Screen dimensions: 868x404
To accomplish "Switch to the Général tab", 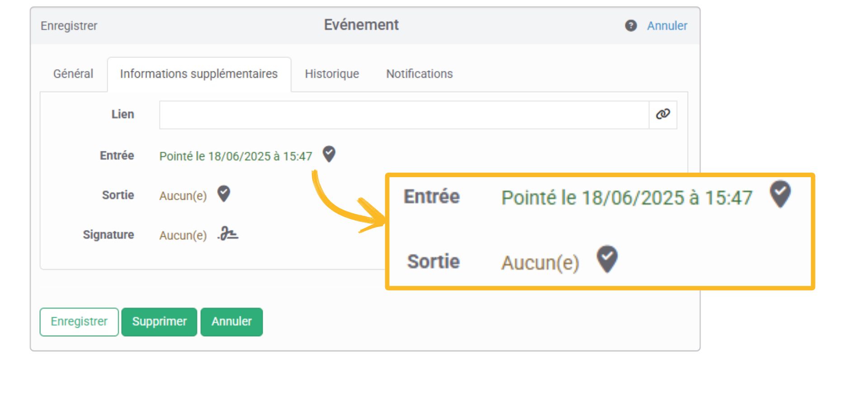I will pyautogui.click(x=73, y=74).
